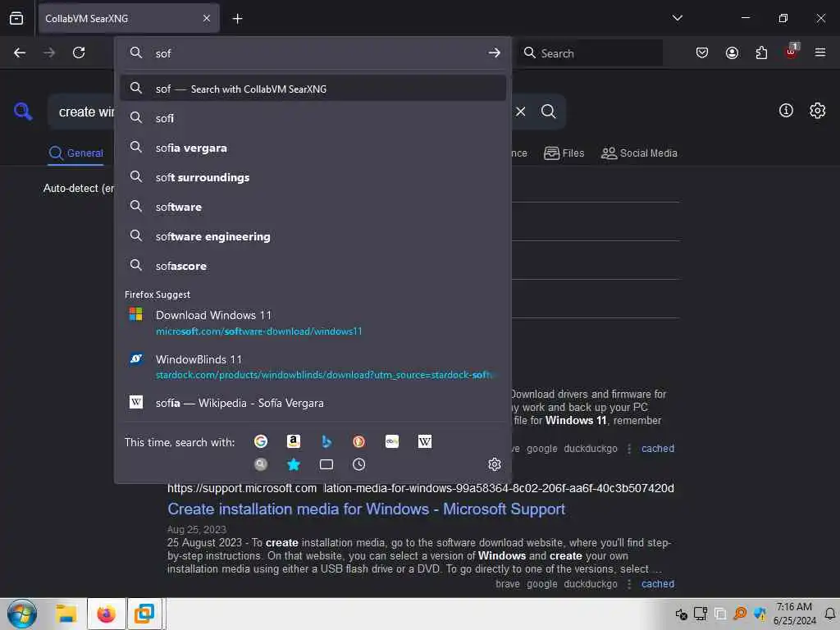Image resolution: width=840 pixels, height=630 pixels.
Task: Select the CollabVM SearXNG browser tab
Action: [x=129, y=18]
